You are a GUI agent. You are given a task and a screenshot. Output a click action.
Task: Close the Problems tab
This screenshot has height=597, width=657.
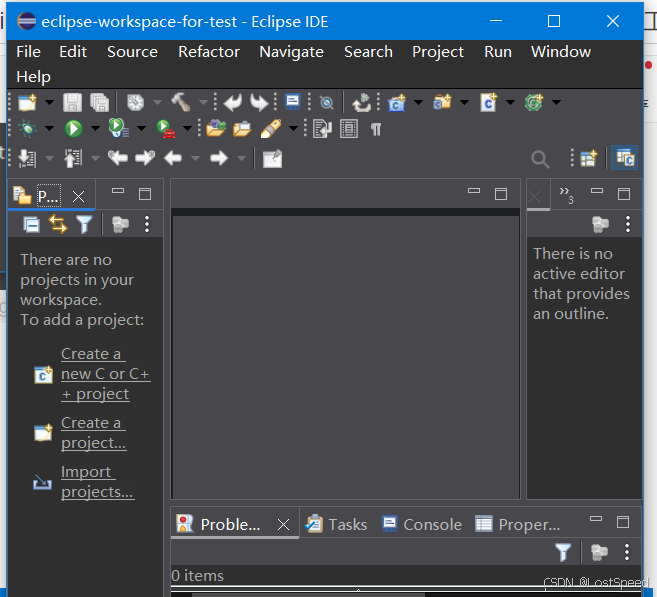pyautogui.click(x=283, y=524)
